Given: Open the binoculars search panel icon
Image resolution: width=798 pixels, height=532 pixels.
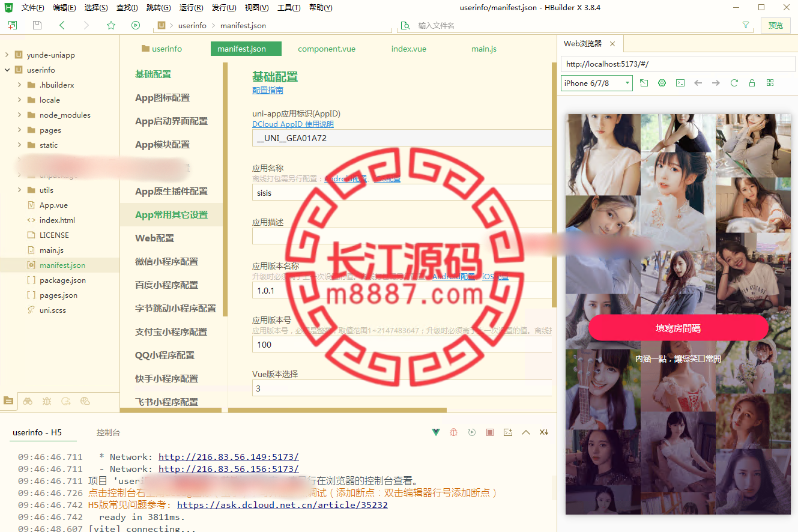Looking at the screenshot, I should pos(28,401).
